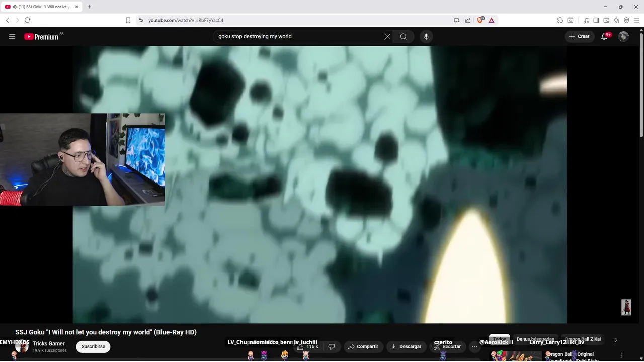Select the Dragon Ball Z Kai chip

[x=583, y=339]
